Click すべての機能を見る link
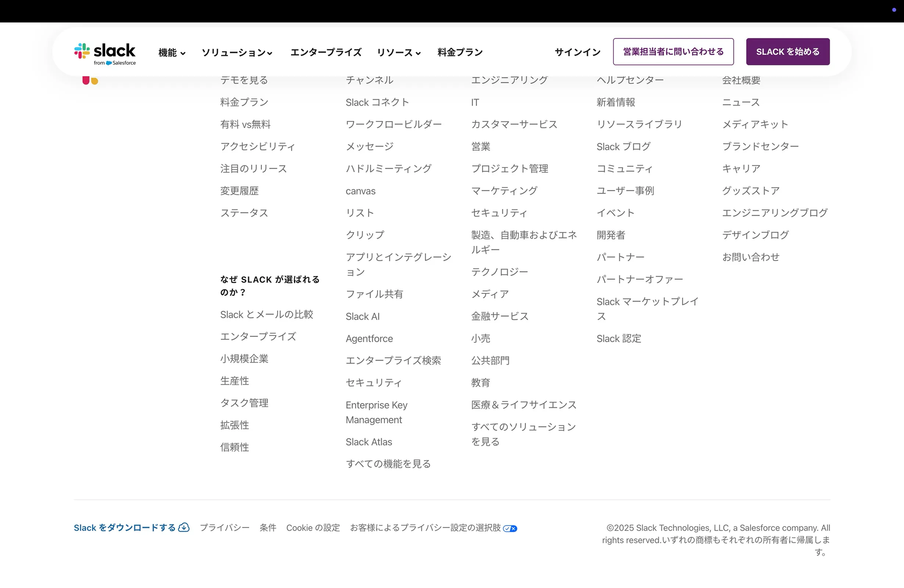The width and height of the screenshot is (904, 588). (x=388, y=464)
